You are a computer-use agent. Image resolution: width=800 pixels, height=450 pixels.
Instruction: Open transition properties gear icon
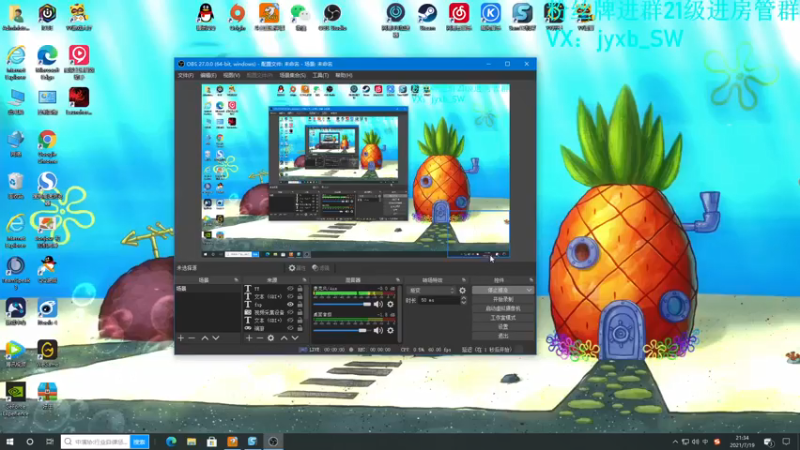(x=462, y=290)
